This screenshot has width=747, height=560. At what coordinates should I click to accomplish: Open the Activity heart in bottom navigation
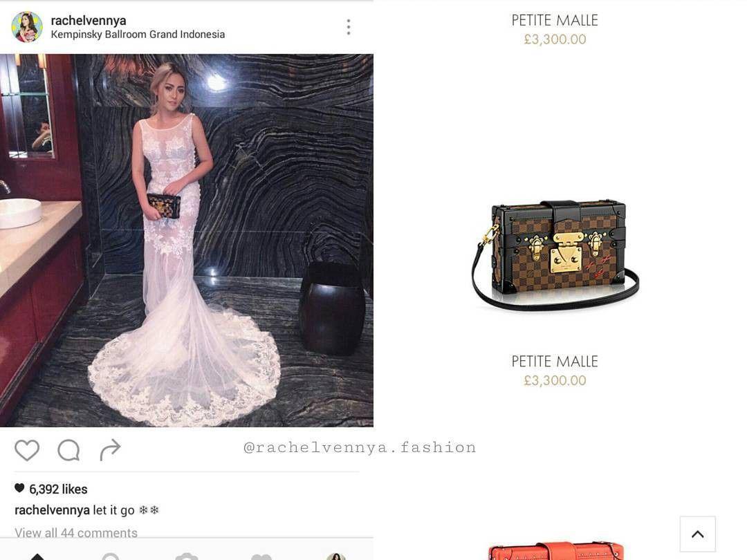point(261,556)
